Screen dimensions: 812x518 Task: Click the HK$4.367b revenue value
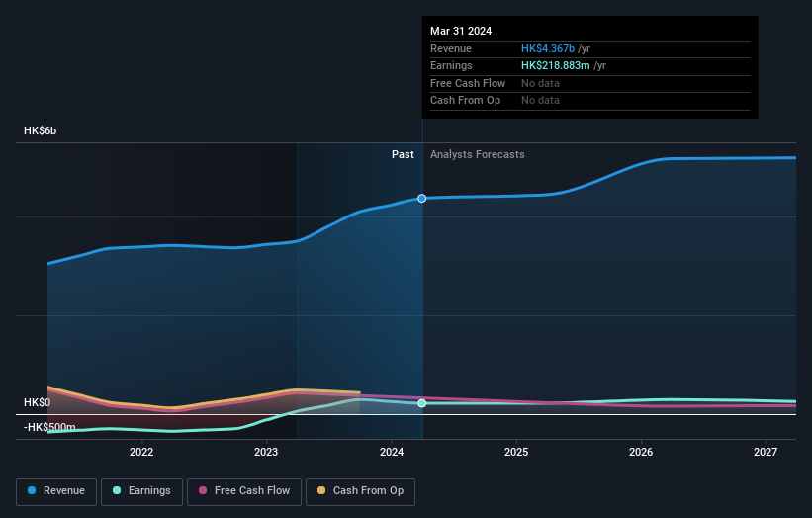coord(548,48)
